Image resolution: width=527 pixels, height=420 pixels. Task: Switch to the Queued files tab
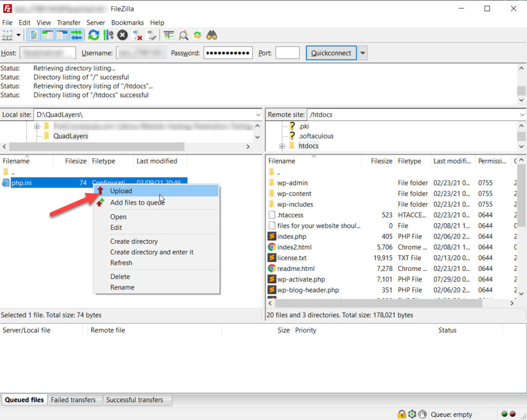point(24,400)
